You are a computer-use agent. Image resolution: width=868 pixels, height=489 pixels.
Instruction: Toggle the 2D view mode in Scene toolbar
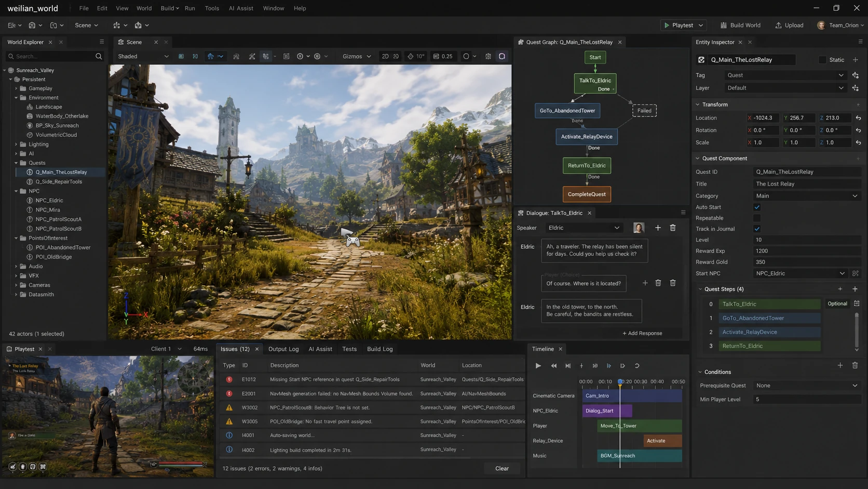385,56
